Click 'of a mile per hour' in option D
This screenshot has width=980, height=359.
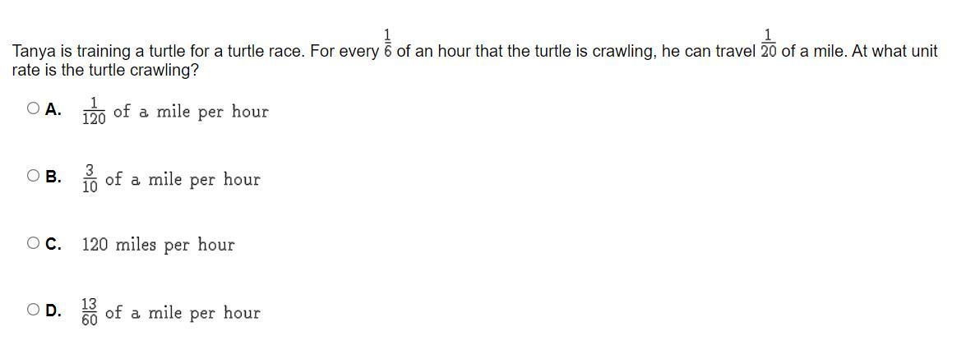click(183, 313)
